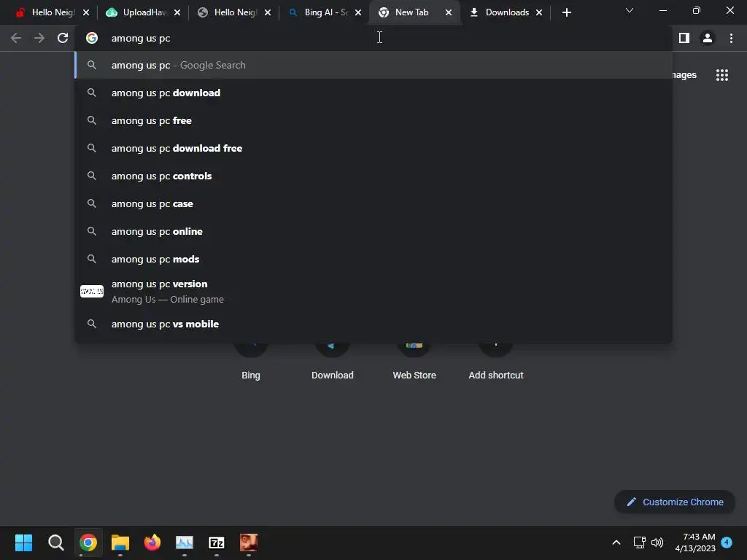Select 'among us pc controls' suggestion
The image size is (747, 560).
pos(373,176)
